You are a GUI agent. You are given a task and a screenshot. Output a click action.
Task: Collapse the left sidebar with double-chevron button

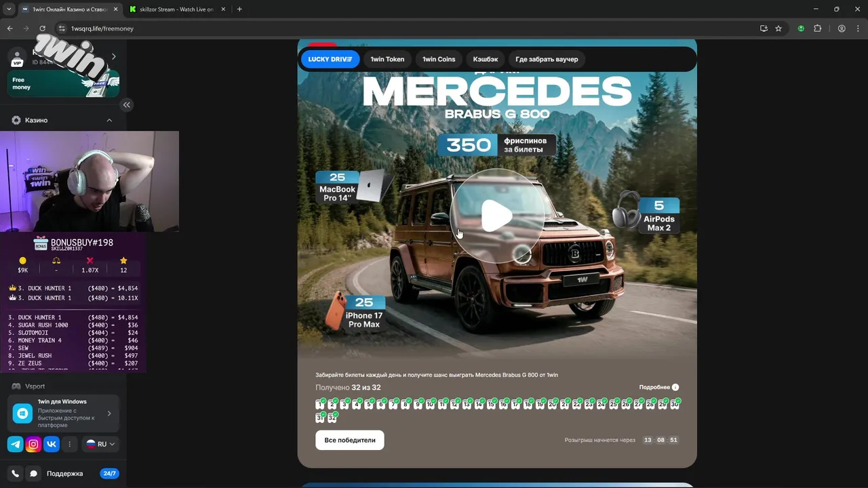click(x=127, y=104)
